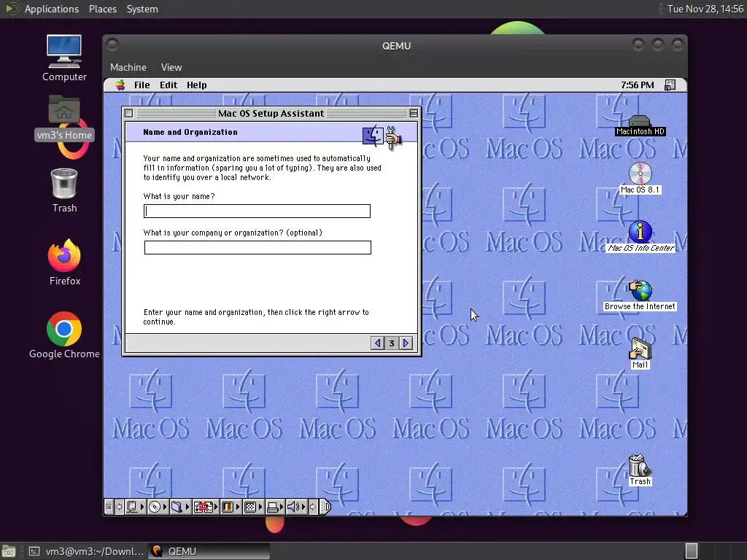Click the Mac OS menu bar clock
Viewport: 747px width, 560px height.
tap(637, 85)
